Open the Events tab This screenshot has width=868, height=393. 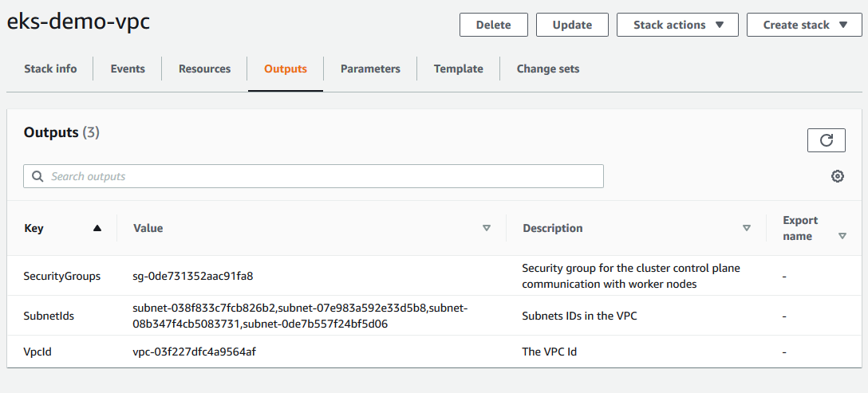128,69
